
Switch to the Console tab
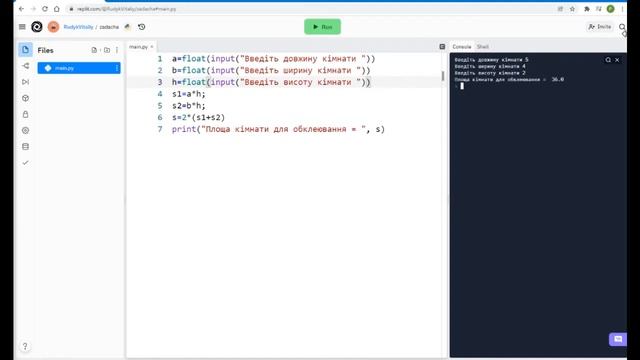(462, 47)
